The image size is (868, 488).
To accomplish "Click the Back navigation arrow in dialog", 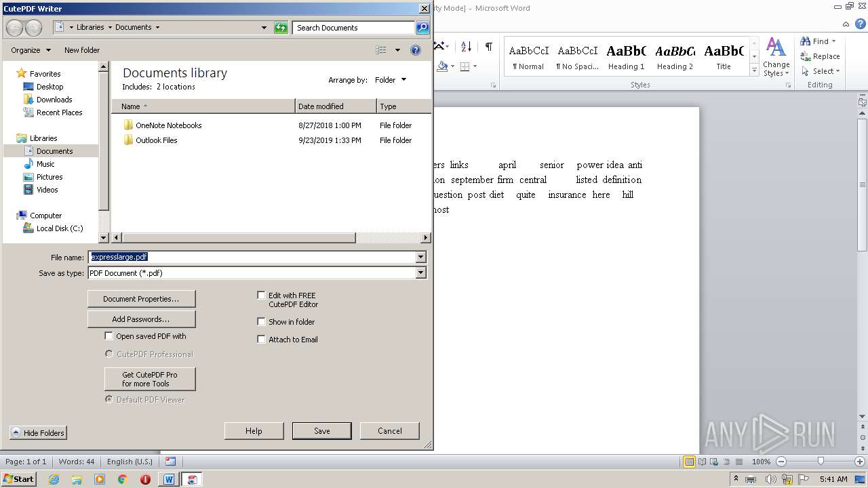I will 15,28.
